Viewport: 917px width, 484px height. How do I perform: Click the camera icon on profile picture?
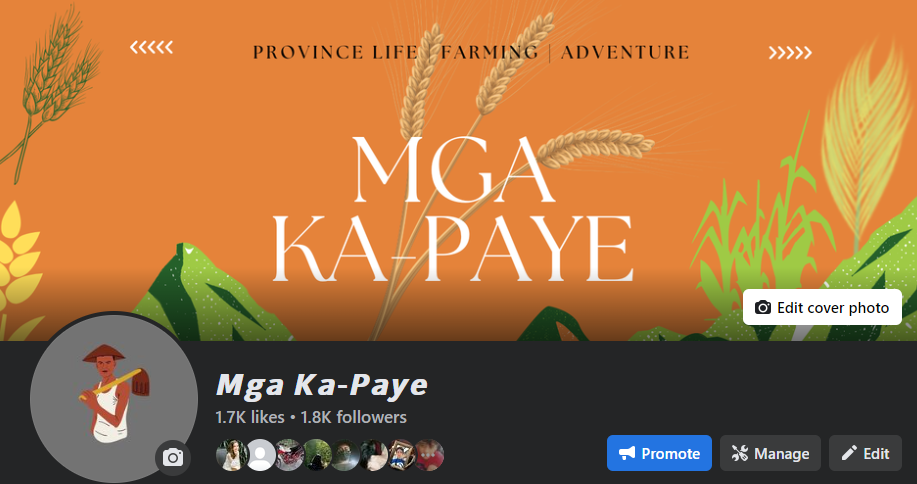click(173, 458)
